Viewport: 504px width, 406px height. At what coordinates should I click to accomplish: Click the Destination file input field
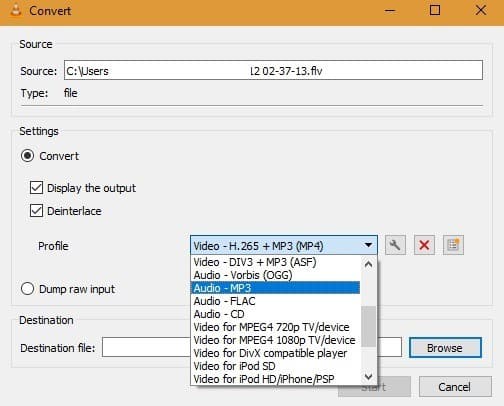[252, 347]
